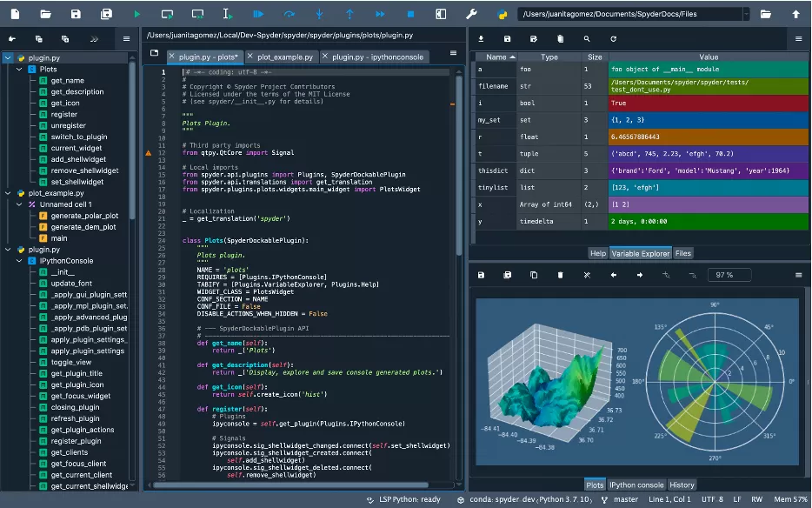The width and height of the screenshot is (812, 508).
Task: Save the current polar plot
Action: [481, 276]
